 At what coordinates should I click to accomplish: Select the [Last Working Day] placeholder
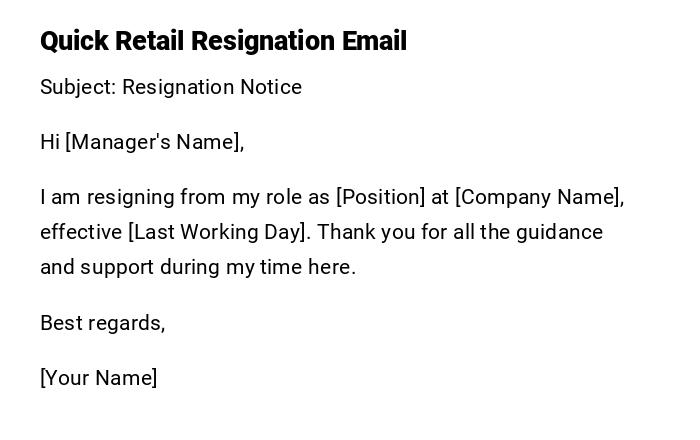(219, 232)
